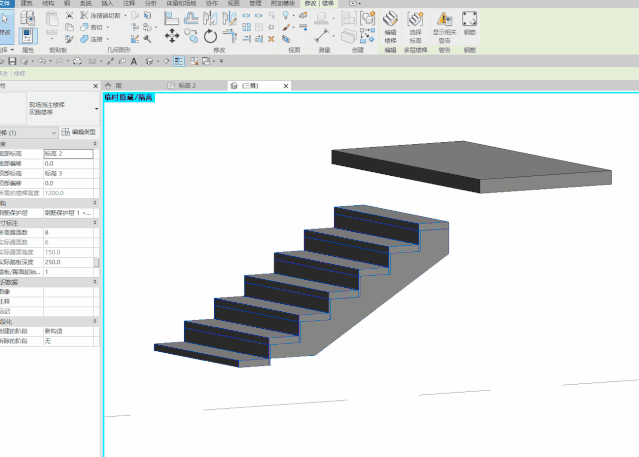
Task: Click the phase demolished value 无
Action: pyautogui.click(x=68, y=341)
